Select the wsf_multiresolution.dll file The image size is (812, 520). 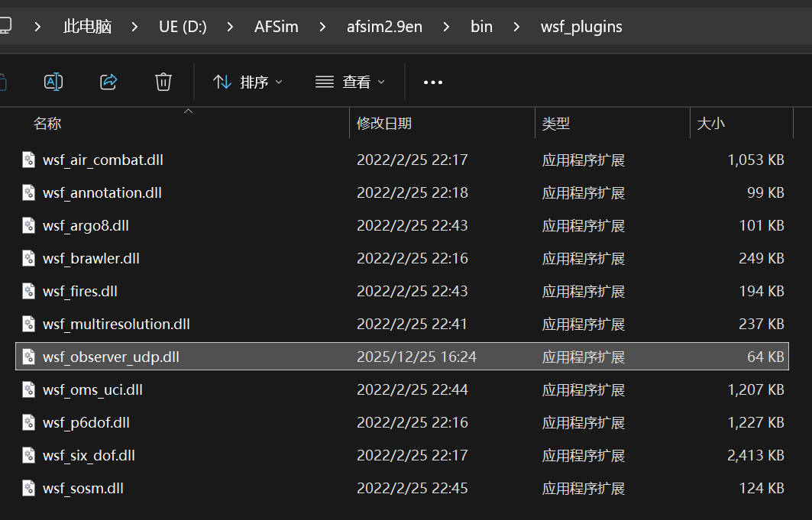coord(116,325)
